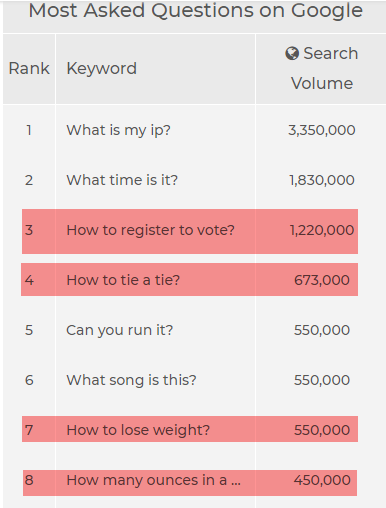
Task: Click the Rank column header
Action: pyautogui.click(x=29, y=69)
